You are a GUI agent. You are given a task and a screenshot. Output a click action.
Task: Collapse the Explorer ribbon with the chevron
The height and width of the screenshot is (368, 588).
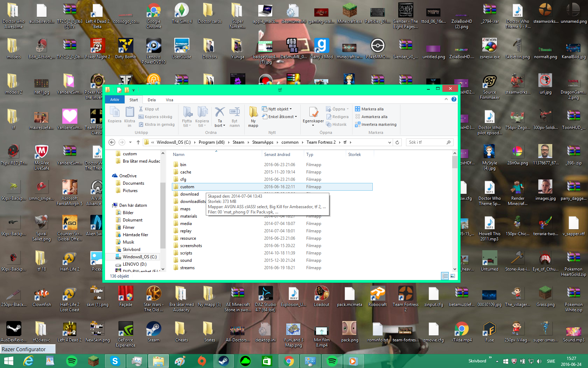point(446,99)
